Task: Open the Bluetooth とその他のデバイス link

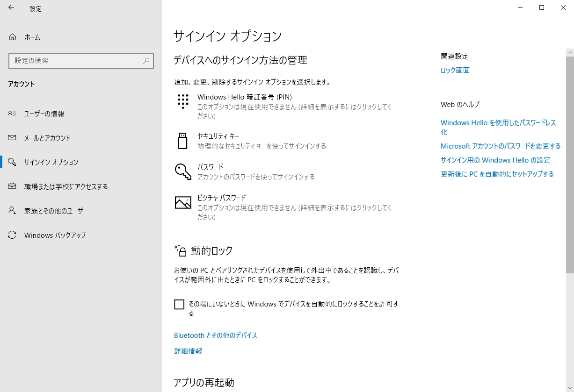Action: coord(216,335)
